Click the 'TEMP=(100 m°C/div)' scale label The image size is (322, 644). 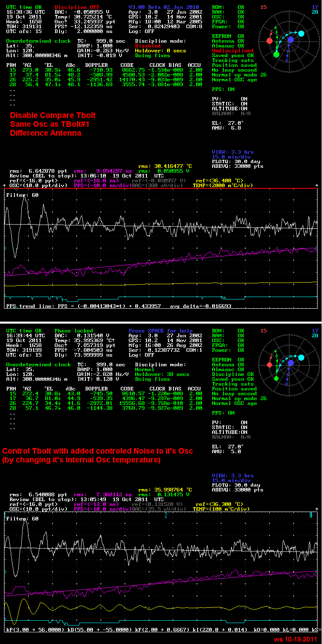pos(221,509)
